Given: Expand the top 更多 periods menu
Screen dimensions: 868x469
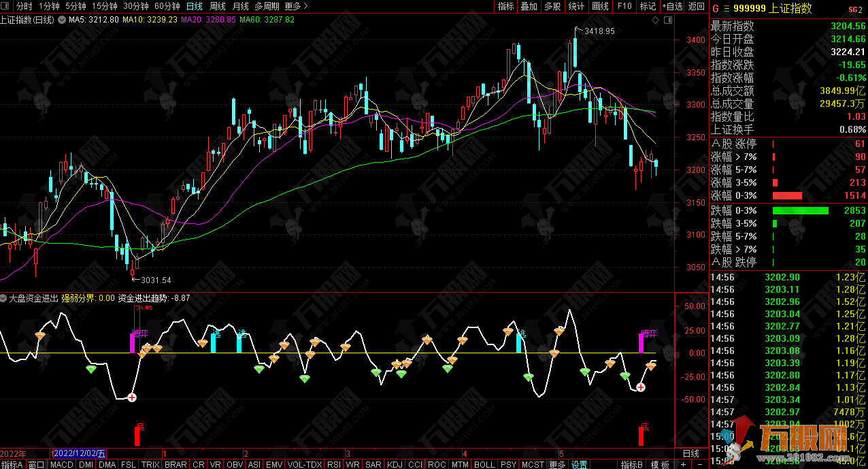Looking at the screenshot, I should point(295,6).
